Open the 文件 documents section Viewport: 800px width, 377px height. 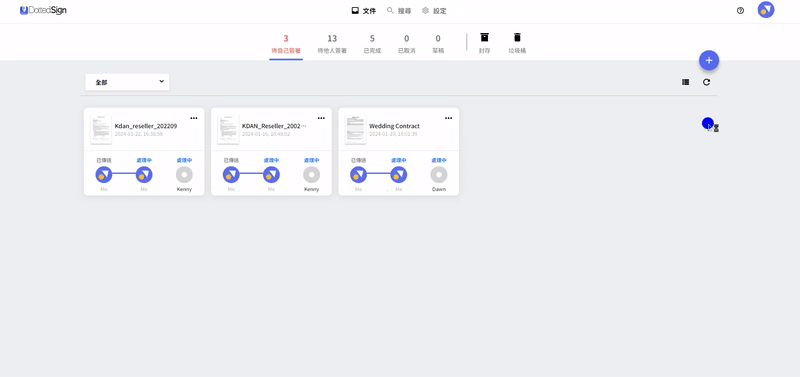(x=364, y=11)
